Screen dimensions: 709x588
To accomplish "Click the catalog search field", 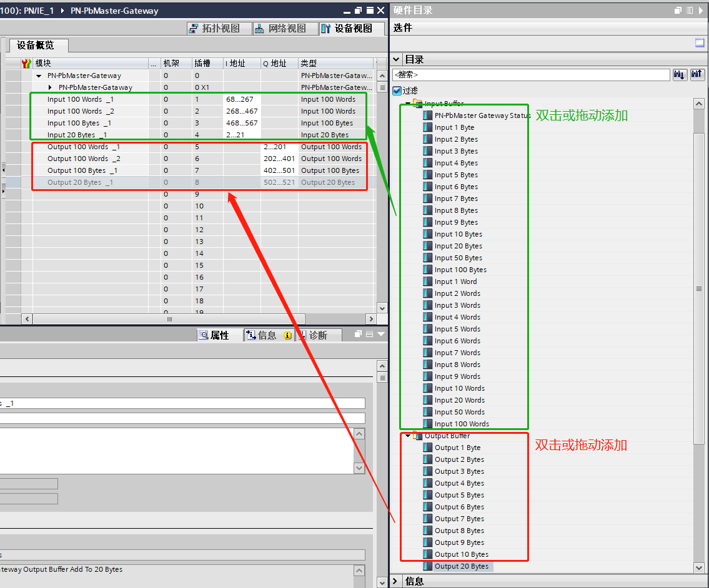I will pyautogui.click(x=531, y=74).
